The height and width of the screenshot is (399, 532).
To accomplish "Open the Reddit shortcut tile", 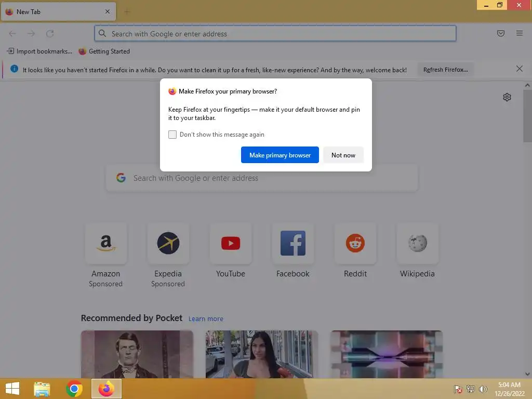I will 355,243.
